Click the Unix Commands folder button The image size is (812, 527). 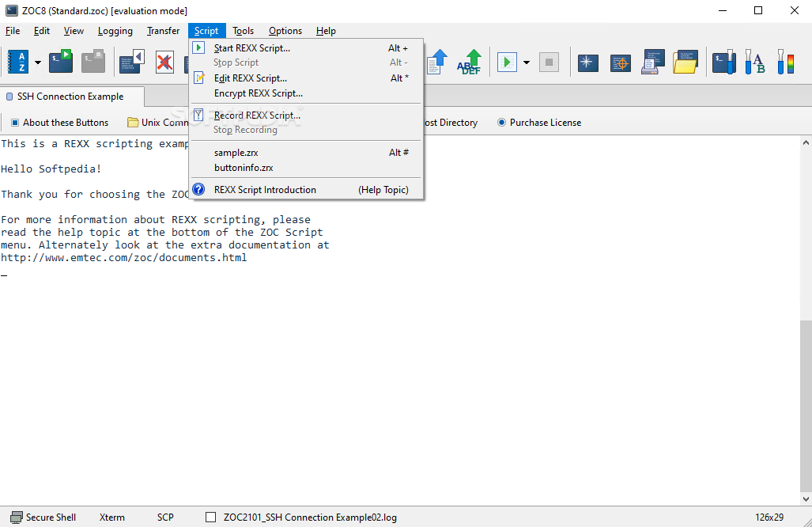point(157,123)
